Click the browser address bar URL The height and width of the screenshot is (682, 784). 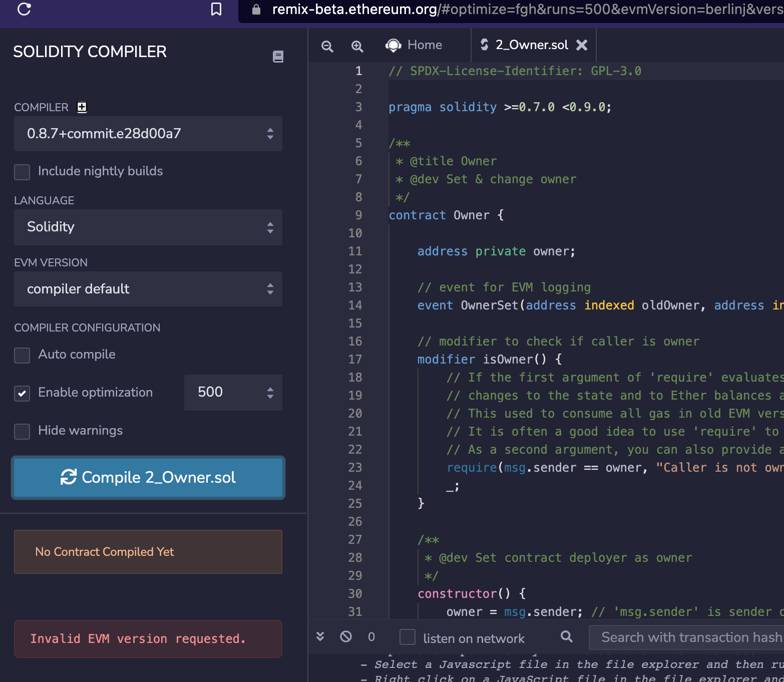(528, 10)
